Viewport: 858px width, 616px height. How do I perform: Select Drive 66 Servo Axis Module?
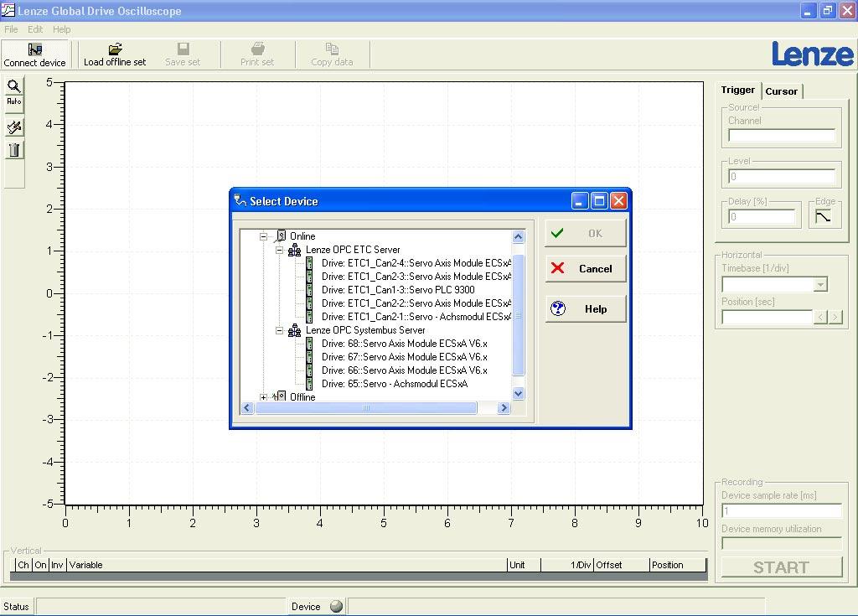point(405,370)
